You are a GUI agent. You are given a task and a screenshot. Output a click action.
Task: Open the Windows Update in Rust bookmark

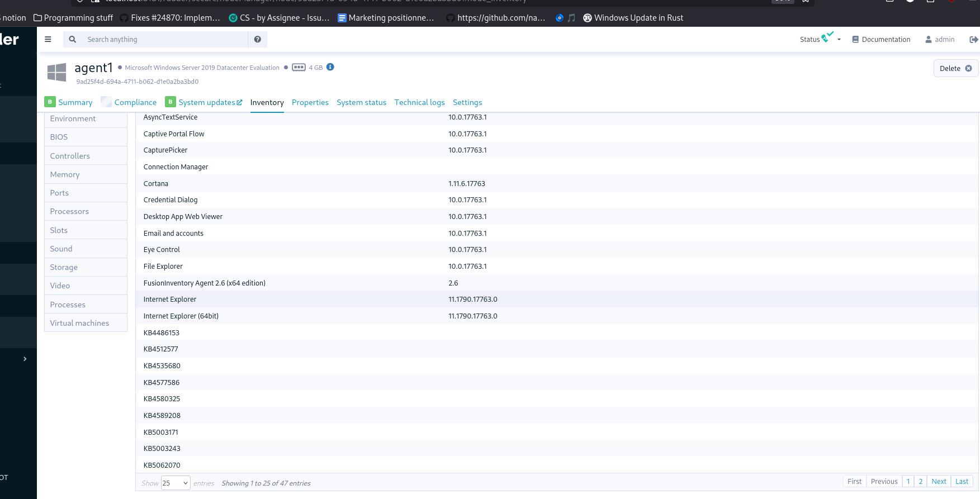tap(633, 18)
